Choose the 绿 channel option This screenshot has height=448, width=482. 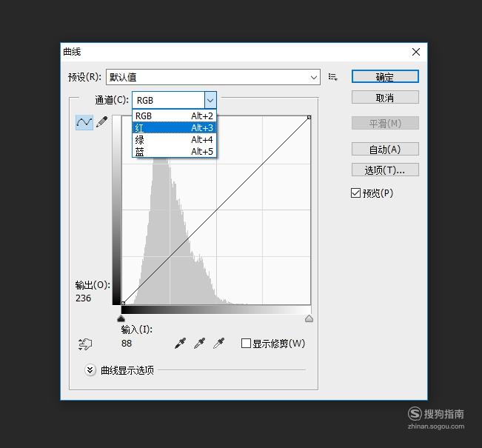174,140
